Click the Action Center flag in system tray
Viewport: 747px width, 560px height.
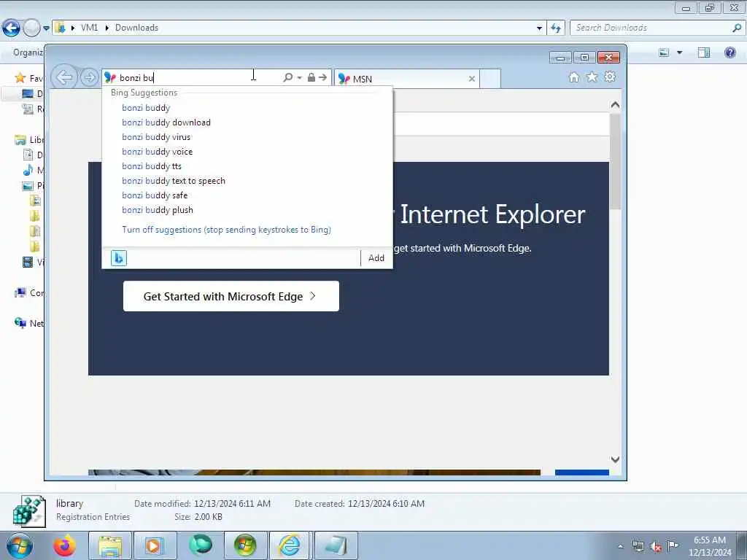[673, 545]
